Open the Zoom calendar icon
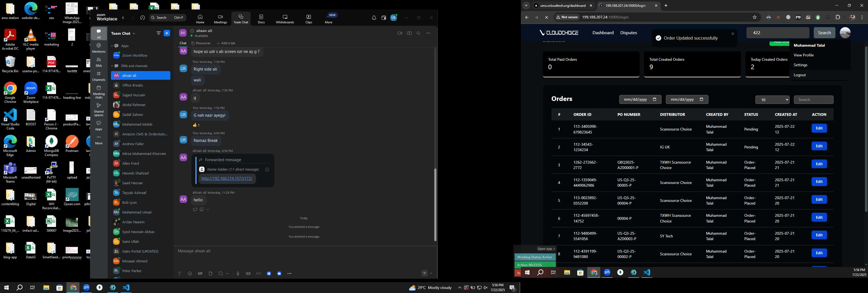Screen dimensions: 868x293 (x=384, y=18)
